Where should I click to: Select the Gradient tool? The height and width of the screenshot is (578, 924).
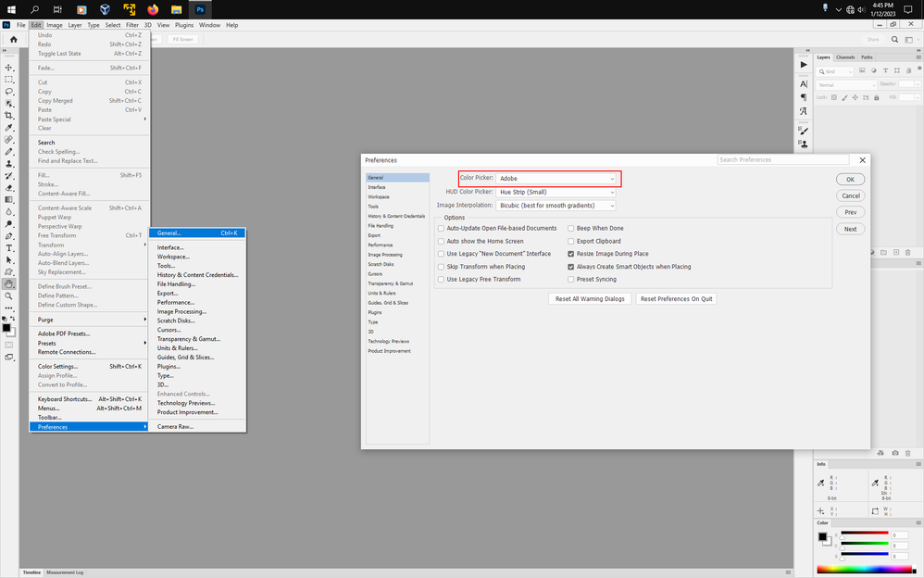[9, 200]
